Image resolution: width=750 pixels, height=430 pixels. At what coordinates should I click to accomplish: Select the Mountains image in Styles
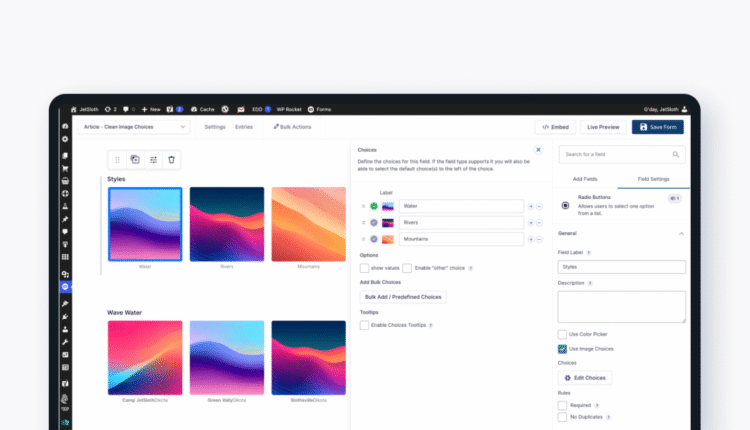[309, 224]
